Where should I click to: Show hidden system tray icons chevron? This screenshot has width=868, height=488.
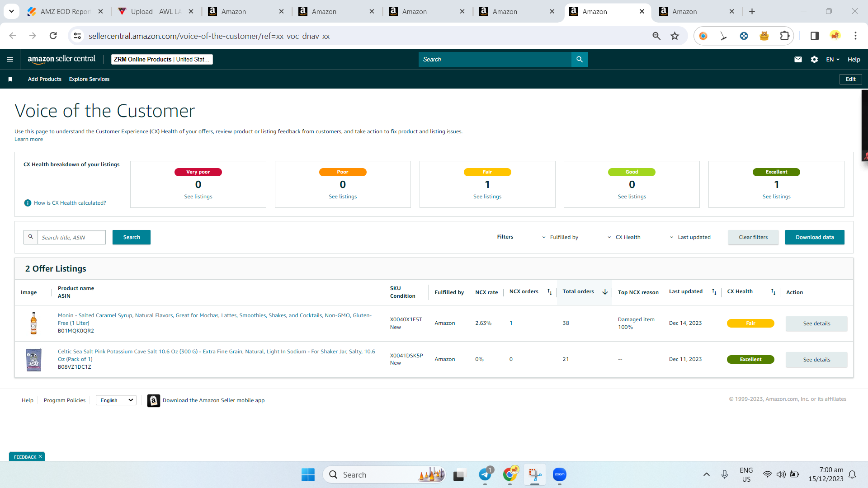click(x=707, y=474)
